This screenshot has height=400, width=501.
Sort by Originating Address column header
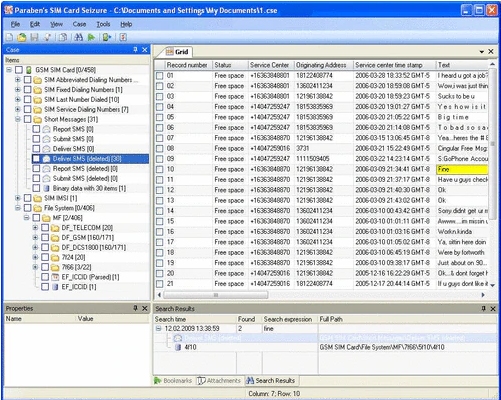click(323, 65)
